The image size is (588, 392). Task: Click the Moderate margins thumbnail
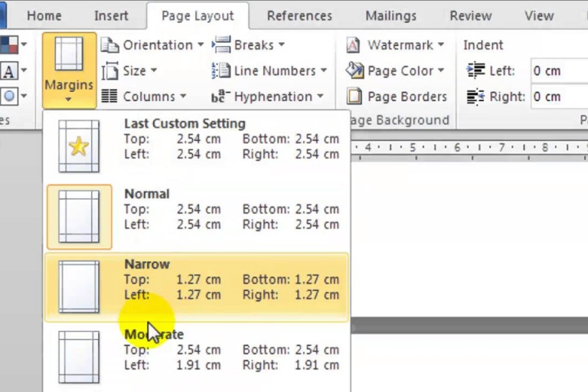coord(79,357)
